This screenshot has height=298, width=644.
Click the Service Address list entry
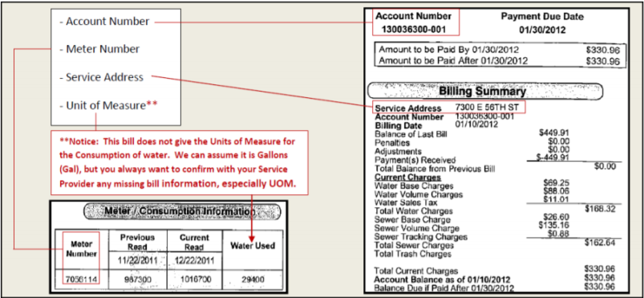click(x=101, y=77)
